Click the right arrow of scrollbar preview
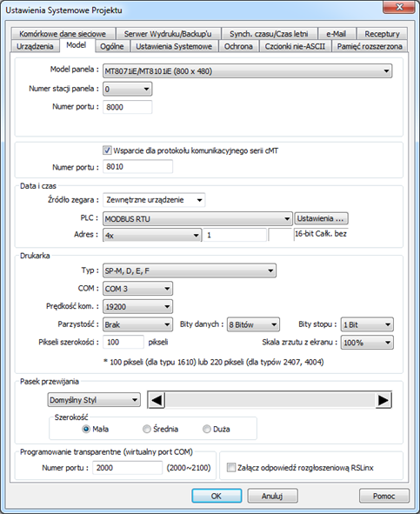The width and height of the screenshot is (420, 514). point(383,400)
